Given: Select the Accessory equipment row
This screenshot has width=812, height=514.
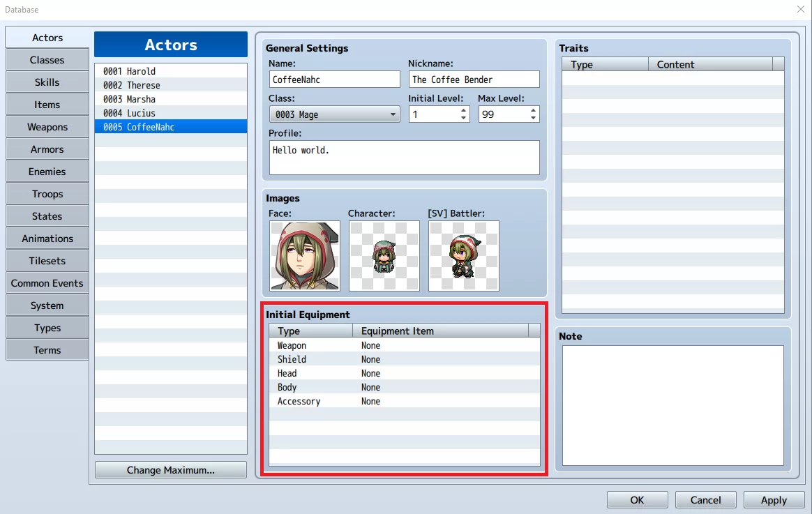Looking at the screenshot, I should (405, 401).
